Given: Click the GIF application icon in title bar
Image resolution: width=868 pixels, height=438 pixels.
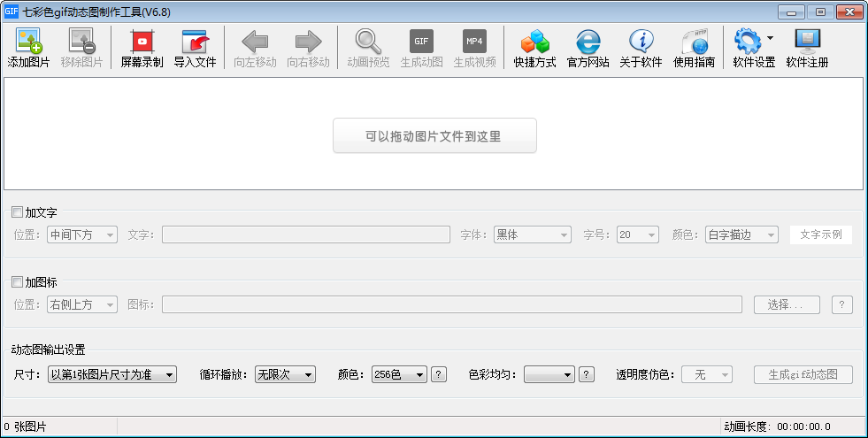Looking at the screenshot, I should pyautogui.click(x=12, y=11).
